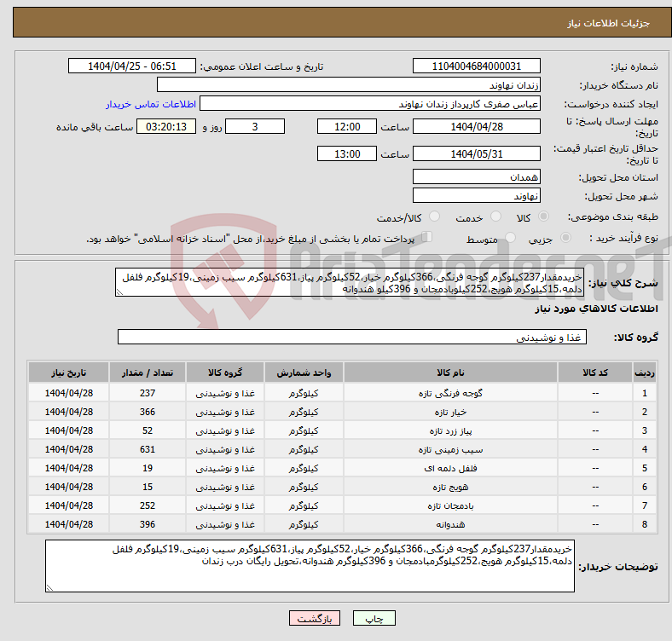Click the 13:00 validity time field
Viewport: 672px width, 641px height.
(x=347, y=153)
